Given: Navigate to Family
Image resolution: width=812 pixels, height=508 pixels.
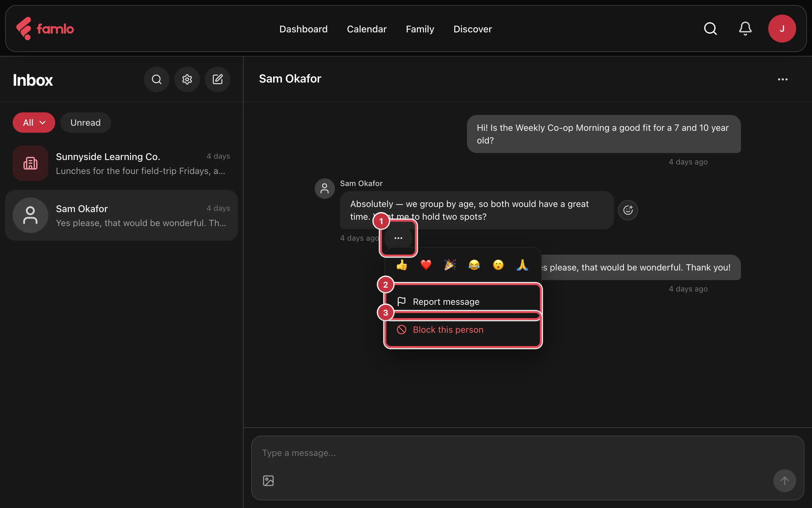Looking at the screenshot, I should click(420, 29).
